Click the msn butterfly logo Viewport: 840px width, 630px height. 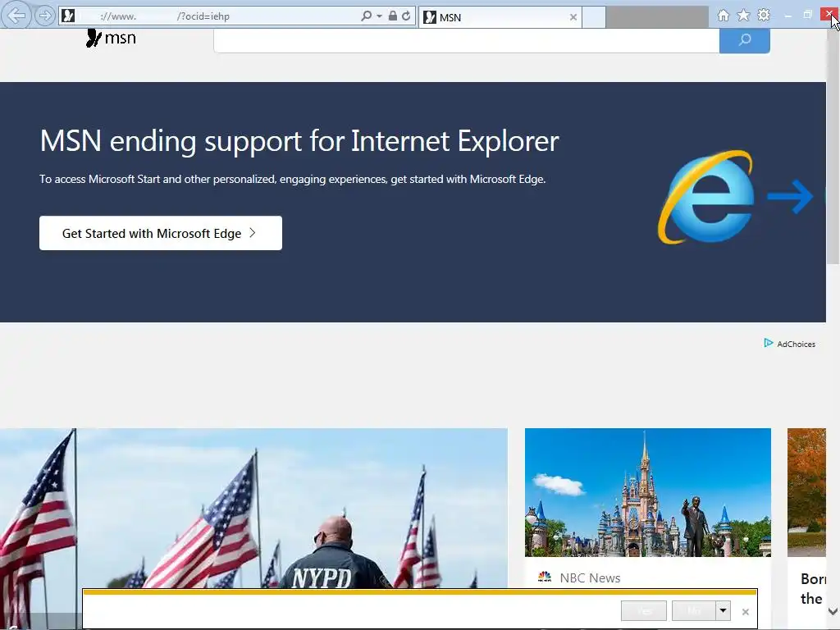[x=111, y=38]
